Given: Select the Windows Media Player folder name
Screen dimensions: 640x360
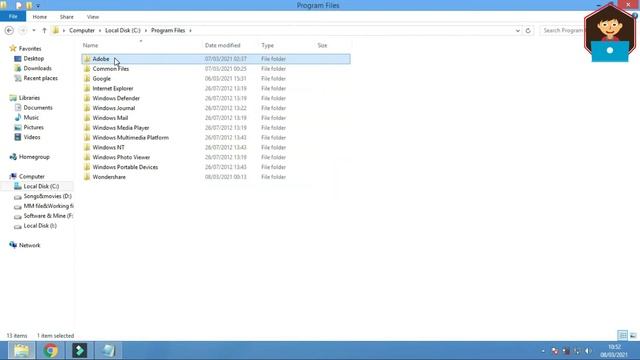Looking at the screenshot, I should [121, 128].
